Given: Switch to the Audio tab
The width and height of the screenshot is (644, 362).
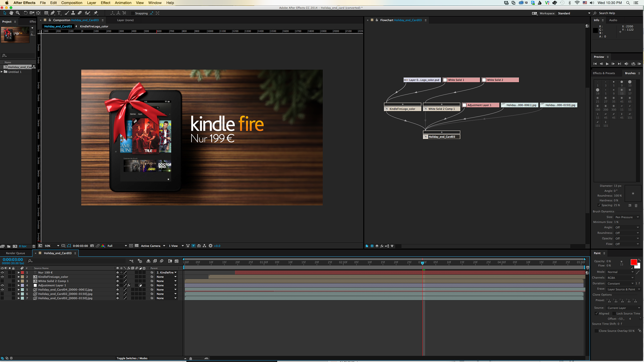Looking at the screenshot, I should (613, 20).
